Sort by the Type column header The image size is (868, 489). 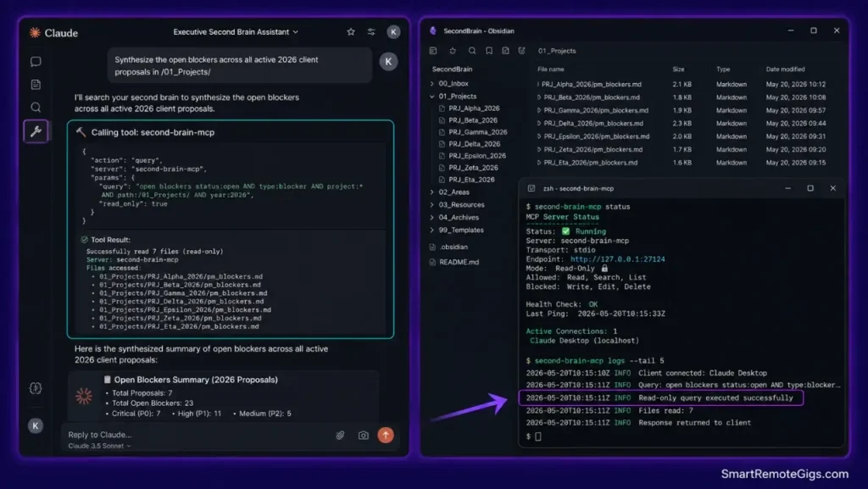click(723, 69)
